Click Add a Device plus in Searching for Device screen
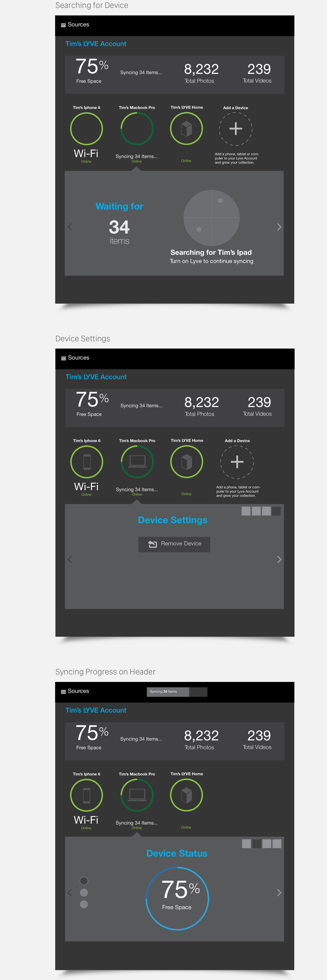Image resolution: width=327 pixels, height=980 pixels. [x=236, y=129]
